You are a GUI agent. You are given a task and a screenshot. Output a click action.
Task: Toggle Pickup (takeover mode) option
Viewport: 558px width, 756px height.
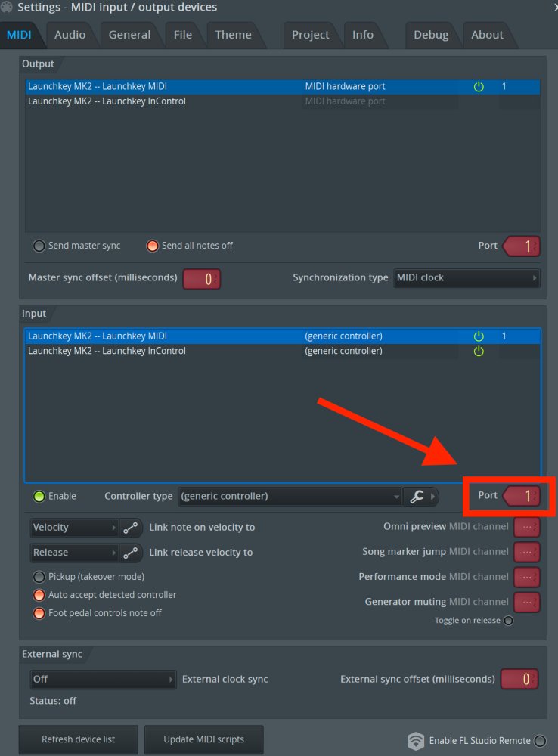click(39, 577)
